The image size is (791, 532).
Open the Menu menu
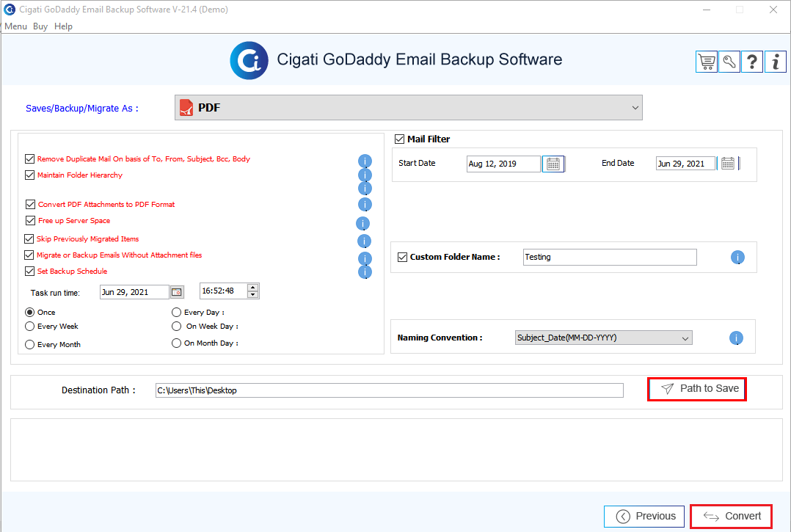(15, 26)
